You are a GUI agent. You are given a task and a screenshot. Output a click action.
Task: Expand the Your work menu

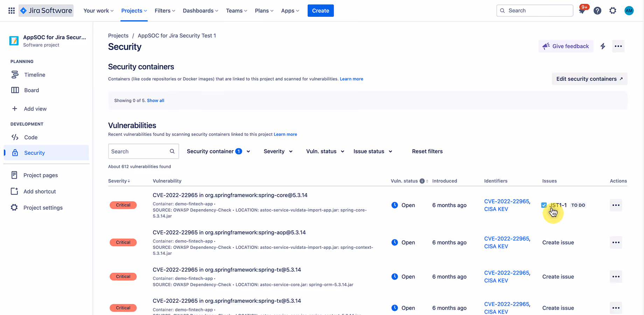click(98, 10)
